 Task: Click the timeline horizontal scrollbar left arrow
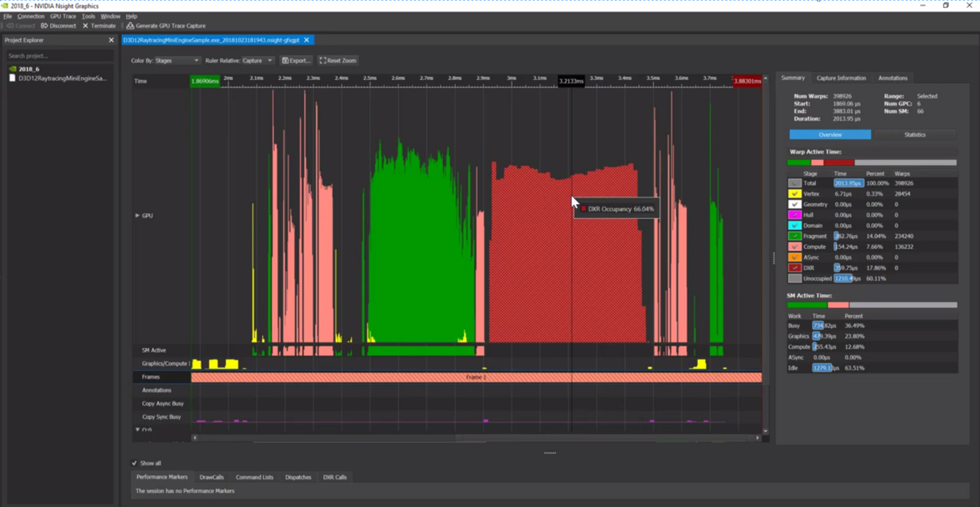(x=195, y=438)
